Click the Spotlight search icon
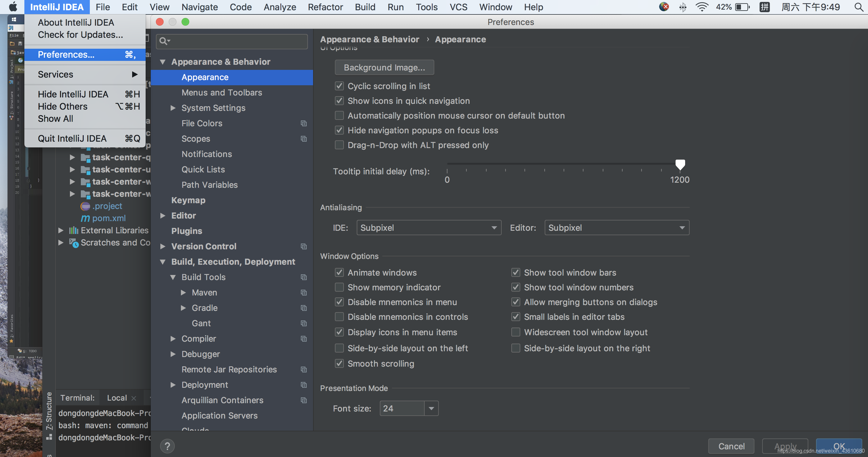This screenshot has height=457, width=868. coord(858,7)
